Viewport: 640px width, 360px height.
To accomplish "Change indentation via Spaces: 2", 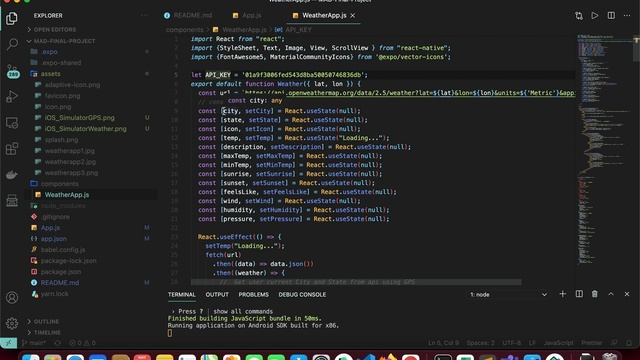I will coord(481,343).
